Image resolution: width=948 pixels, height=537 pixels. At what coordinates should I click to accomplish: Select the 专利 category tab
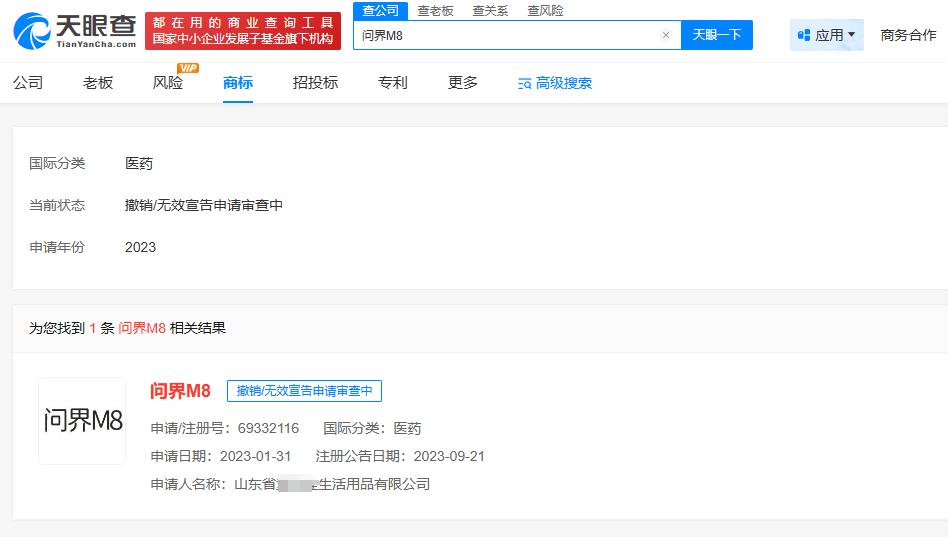click(393, 82)
